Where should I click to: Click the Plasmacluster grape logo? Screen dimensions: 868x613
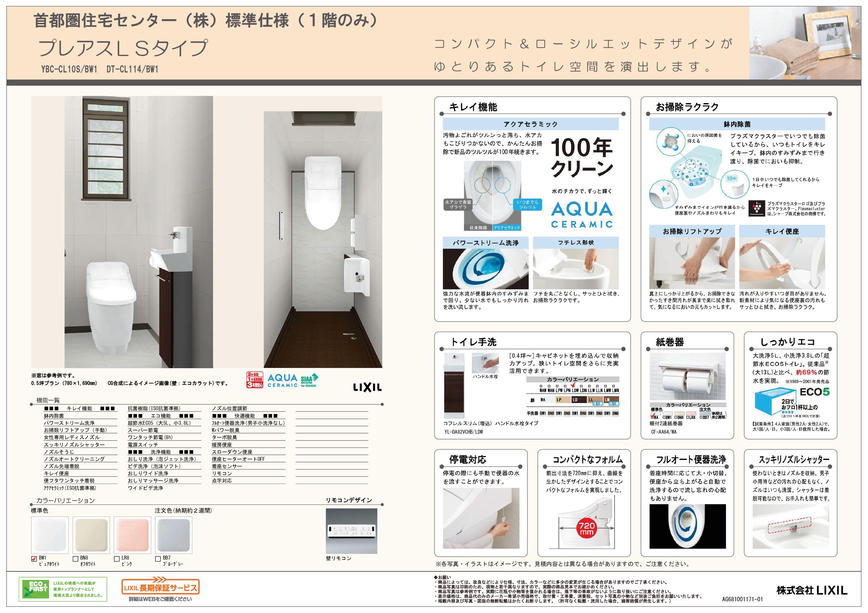pyautogui.click(x=756, y=208)
